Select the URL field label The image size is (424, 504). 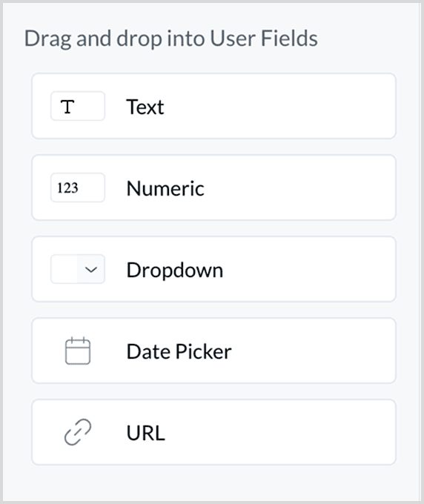pos(145,433)
